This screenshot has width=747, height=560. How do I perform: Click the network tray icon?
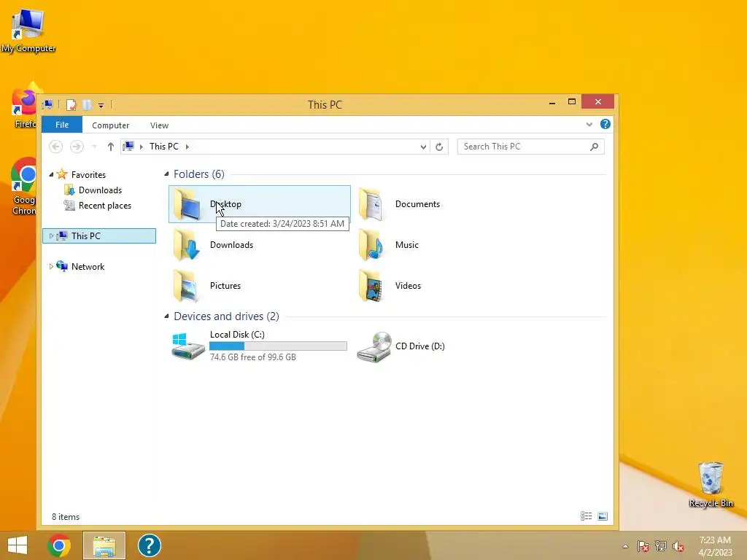(x=661, y=546)
